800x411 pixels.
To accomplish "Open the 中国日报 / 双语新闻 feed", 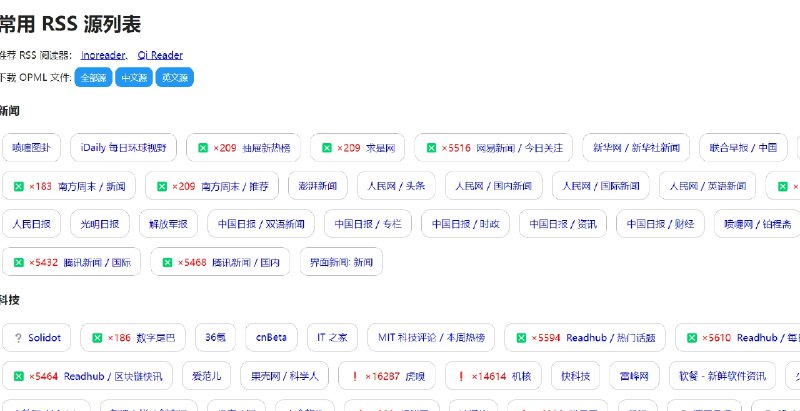I will 261,224.
